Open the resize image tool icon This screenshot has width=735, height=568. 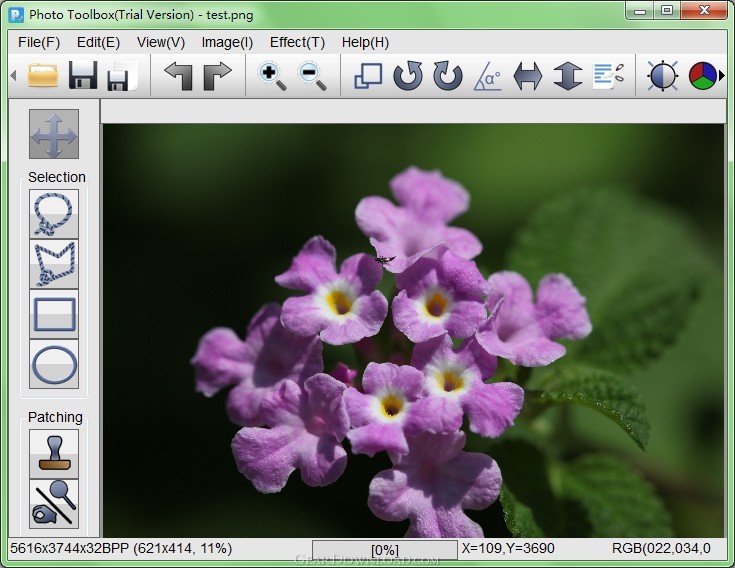tap(368, 75)
